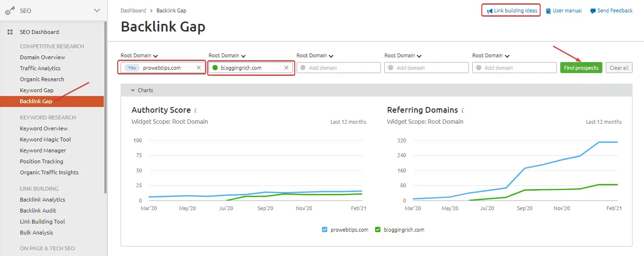Screen dimensions: 644x256
Task: Open Position Tracking
Action: click(x=42, y=161)
